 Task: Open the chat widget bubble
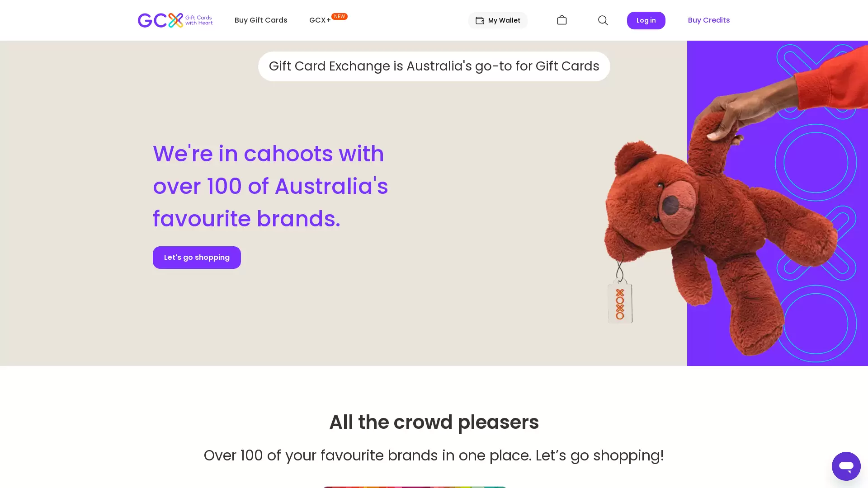coord(846,466)
